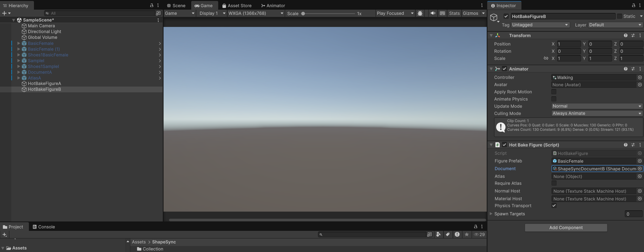The image size is (644, 252).
Task: Open the Tag dropdown
Action: click(x=540, y=25)
